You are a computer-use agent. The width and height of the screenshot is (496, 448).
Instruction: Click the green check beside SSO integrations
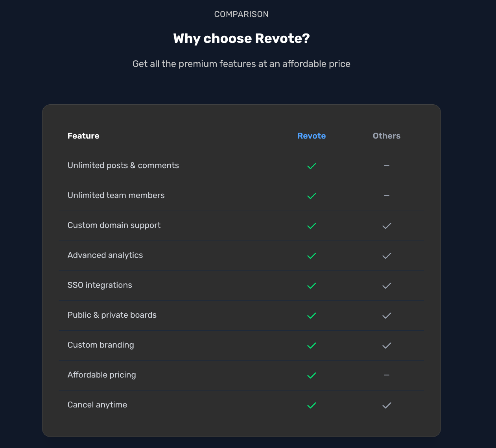click(x=312, y=286)
